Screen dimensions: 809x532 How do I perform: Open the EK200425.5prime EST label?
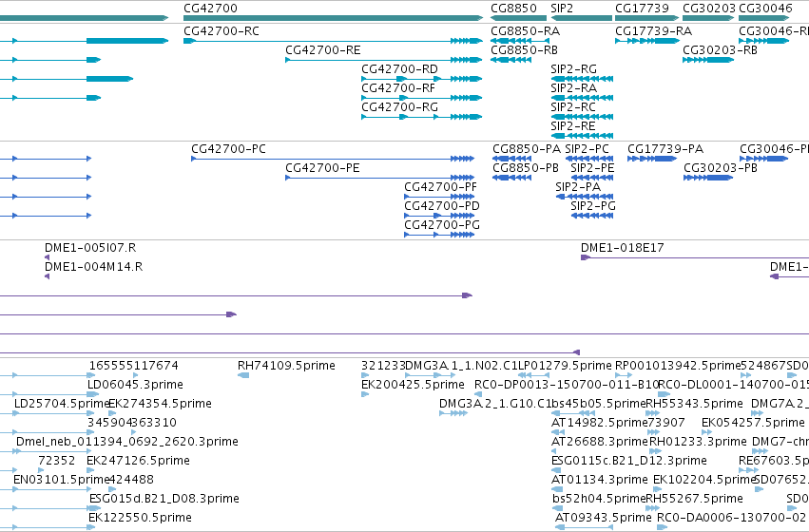413,385
